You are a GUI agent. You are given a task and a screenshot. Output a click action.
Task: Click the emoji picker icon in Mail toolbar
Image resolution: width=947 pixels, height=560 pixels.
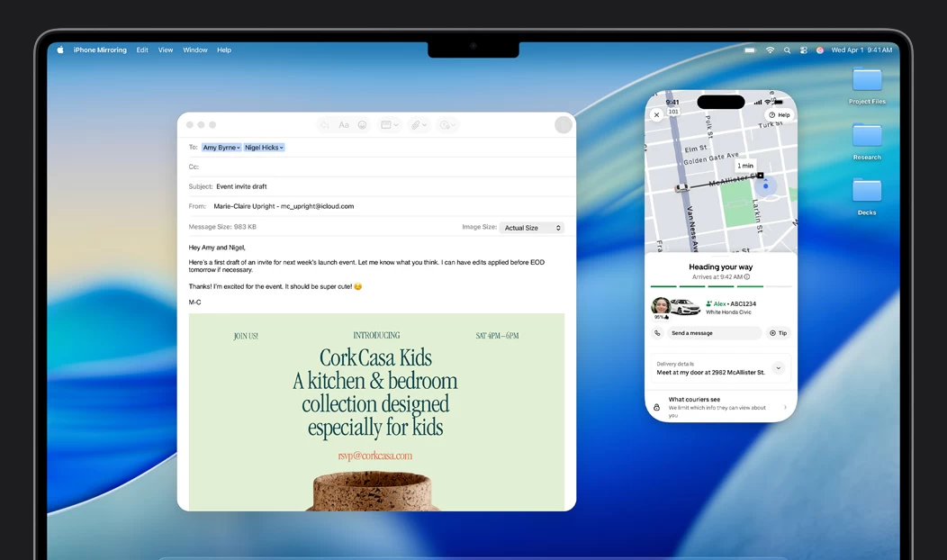tap(363, 125)
